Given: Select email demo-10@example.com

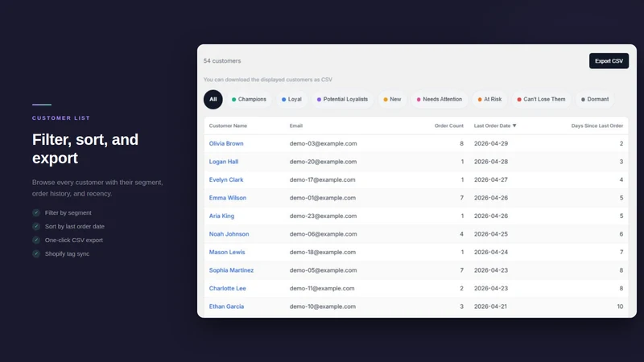Looking at the screenshot, I should coord(323,306).
